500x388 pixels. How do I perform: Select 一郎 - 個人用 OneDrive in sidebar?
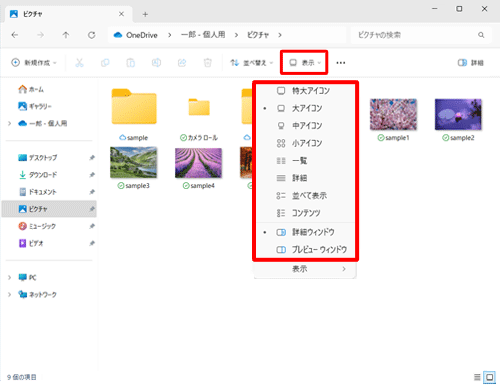point(42,123)
